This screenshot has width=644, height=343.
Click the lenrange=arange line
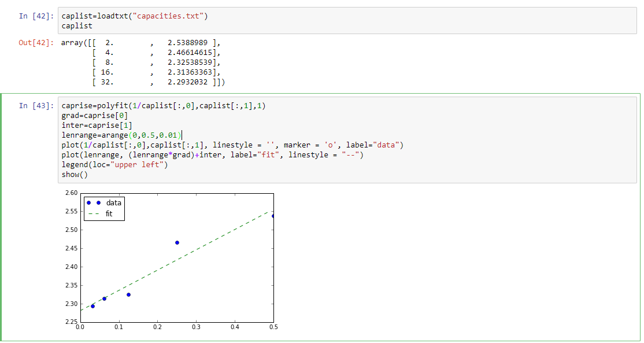(x=121, y=135)
